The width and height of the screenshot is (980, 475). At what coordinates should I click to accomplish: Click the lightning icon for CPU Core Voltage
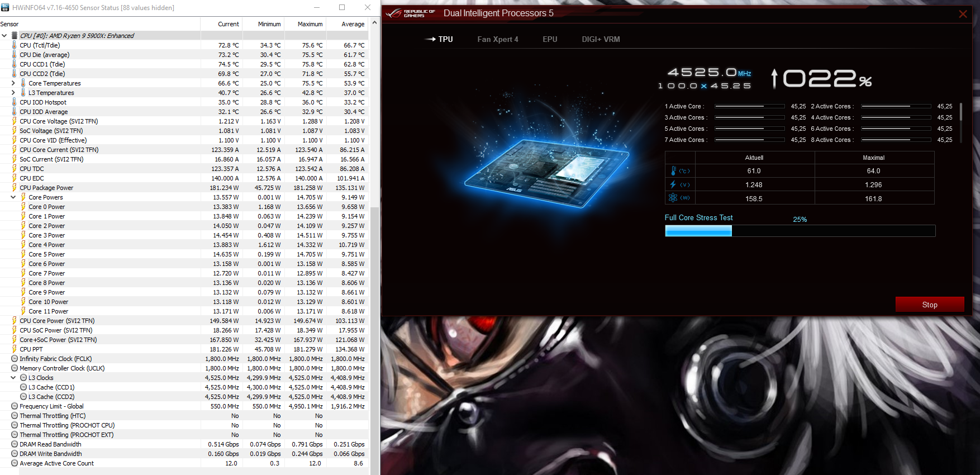[15, 121]
